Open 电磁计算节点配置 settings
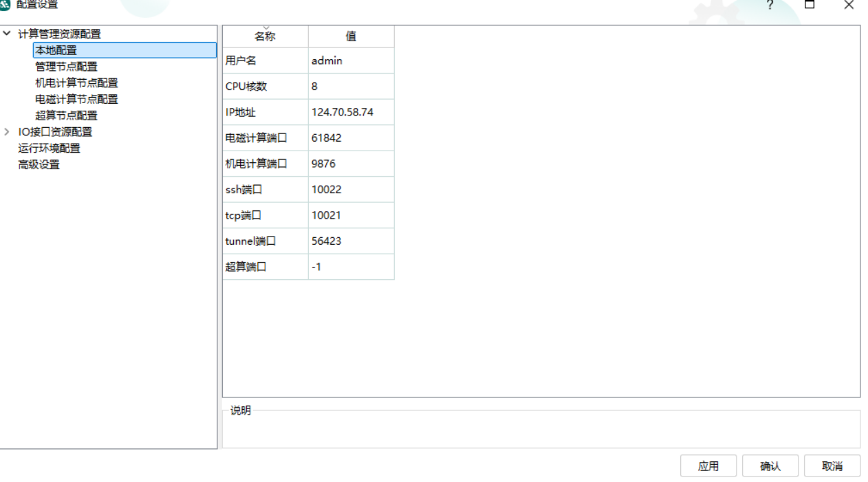 coord(76,100)
